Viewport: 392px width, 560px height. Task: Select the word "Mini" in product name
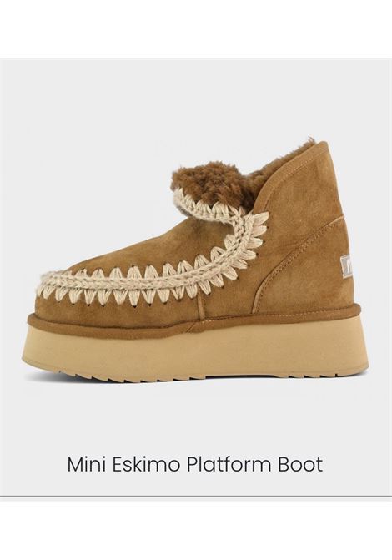tap(88, 464)
